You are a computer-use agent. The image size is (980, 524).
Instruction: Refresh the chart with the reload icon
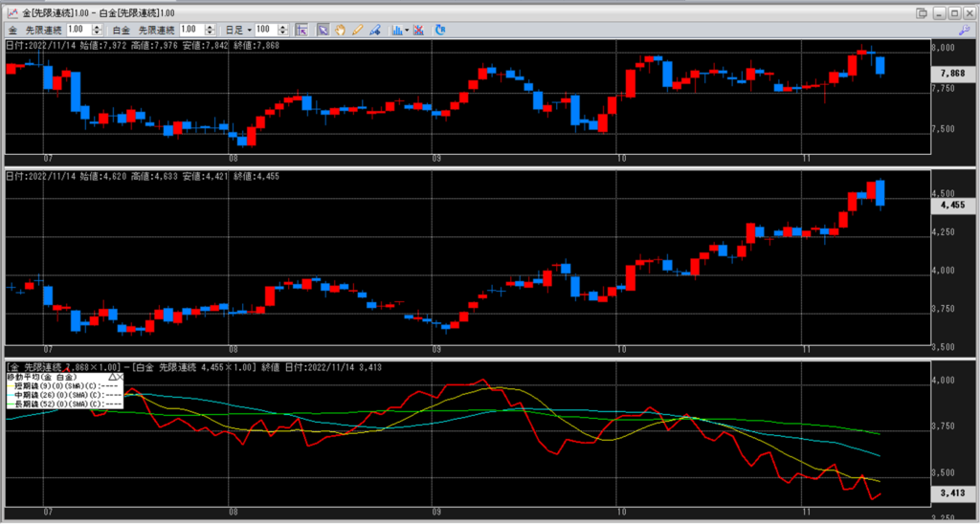[440, 30]
